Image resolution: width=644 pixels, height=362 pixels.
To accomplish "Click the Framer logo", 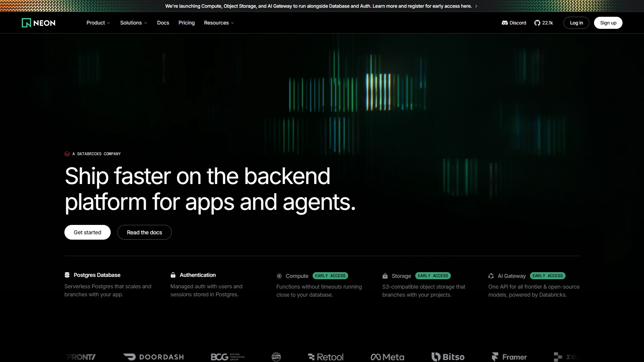I will 509,357.
